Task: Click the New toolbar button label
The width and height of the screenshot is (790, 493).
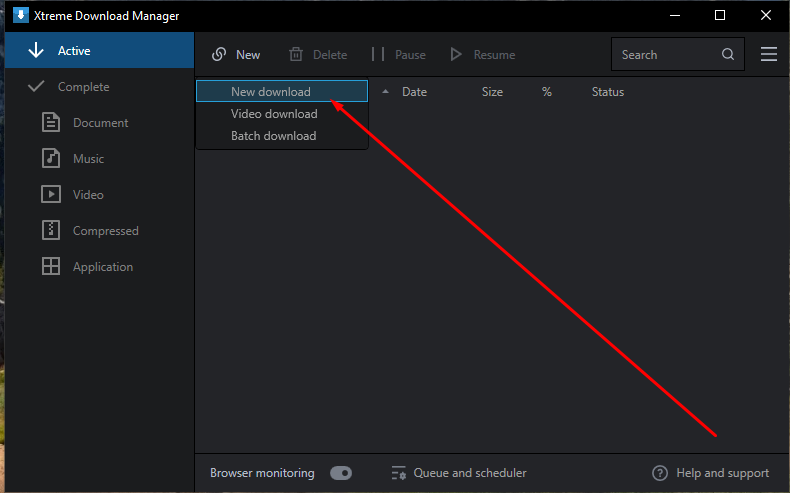Action: (x=248, y=54)
